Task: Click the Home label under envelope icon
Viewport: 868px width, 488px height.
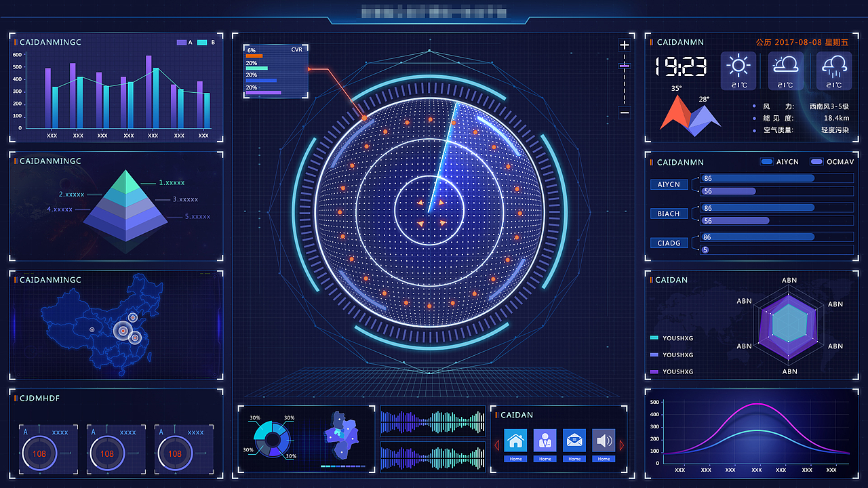Action: (x=574, y=459)
